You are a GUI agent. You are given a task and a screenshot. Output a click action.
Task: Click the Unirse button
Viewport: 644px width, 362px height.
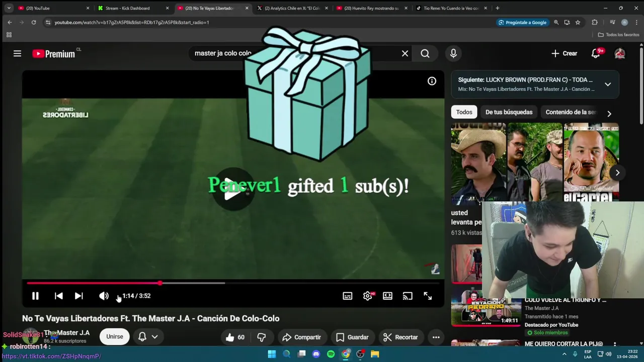(x=115, y=336)
